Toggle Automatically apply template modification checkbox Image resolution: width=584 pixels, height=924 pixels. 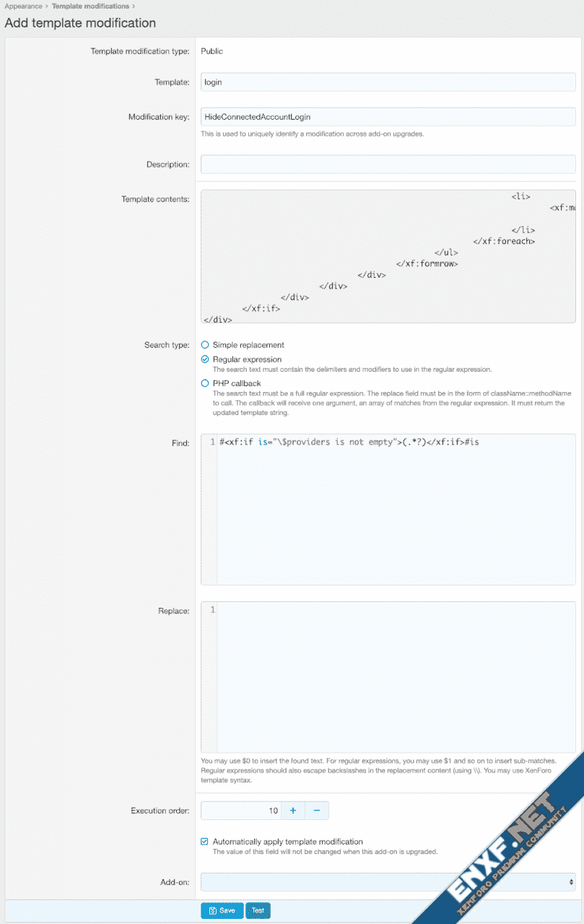coord(205,842)
